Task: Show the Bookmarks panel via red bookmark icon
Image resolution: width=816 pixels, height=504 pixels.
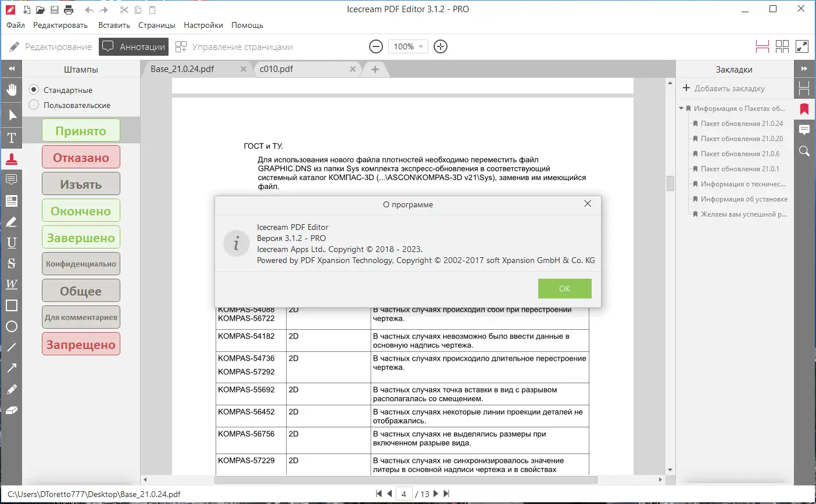Action: click(x=804, y=109)
